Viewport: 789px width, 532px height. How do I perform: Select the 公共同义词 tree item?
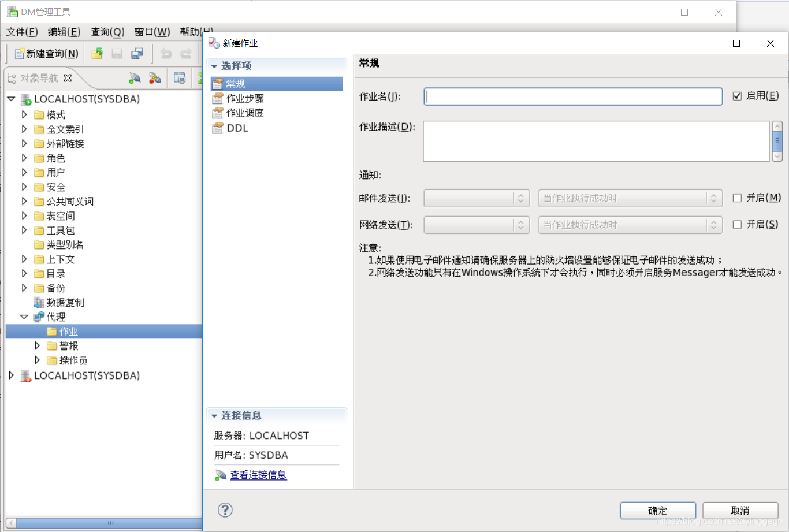click(x=70, y=202)
